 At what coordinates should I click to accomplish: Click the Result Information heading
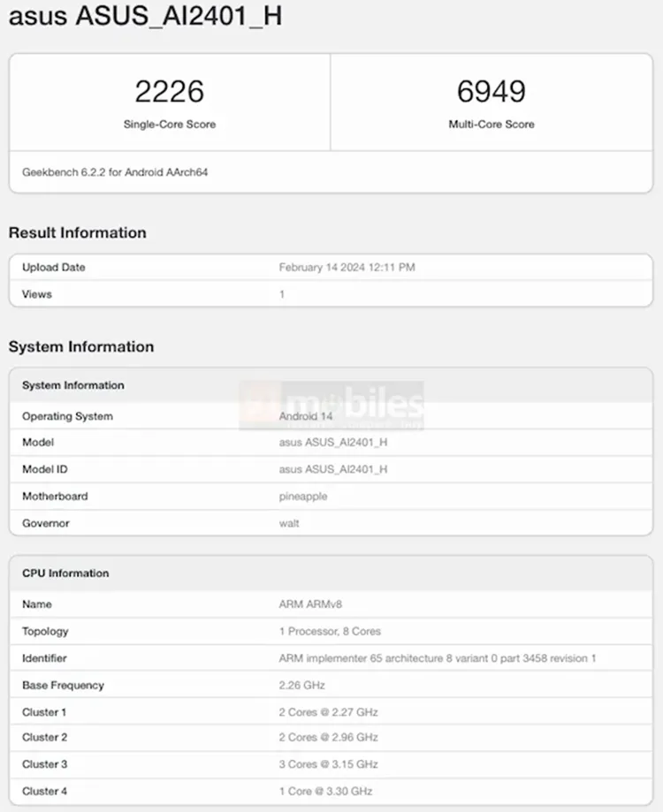point(78,233)
